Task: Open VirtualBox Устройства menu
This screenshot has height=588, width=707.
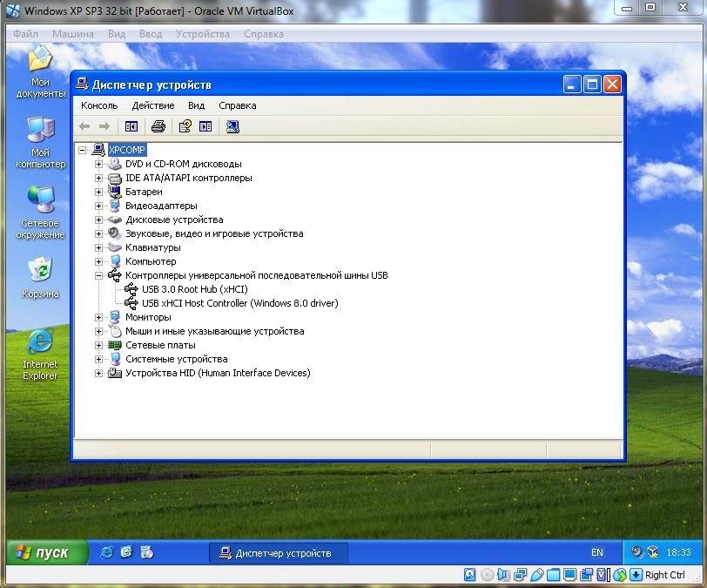Action: 202,34
